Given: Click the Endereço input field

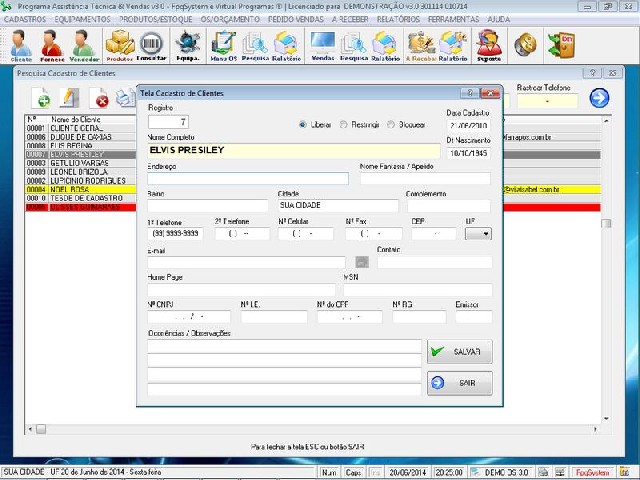Looking at the screenshot, I should 248,179.
